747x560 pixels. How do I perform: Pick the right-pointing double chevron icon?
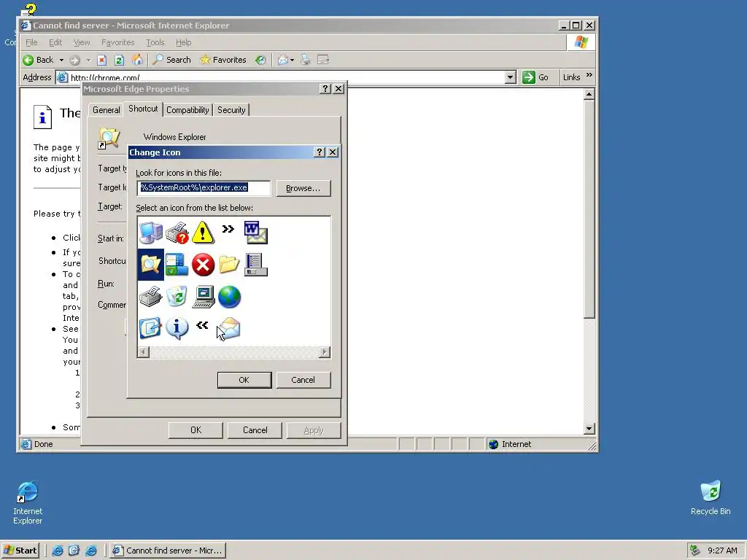tap(228, 229)
